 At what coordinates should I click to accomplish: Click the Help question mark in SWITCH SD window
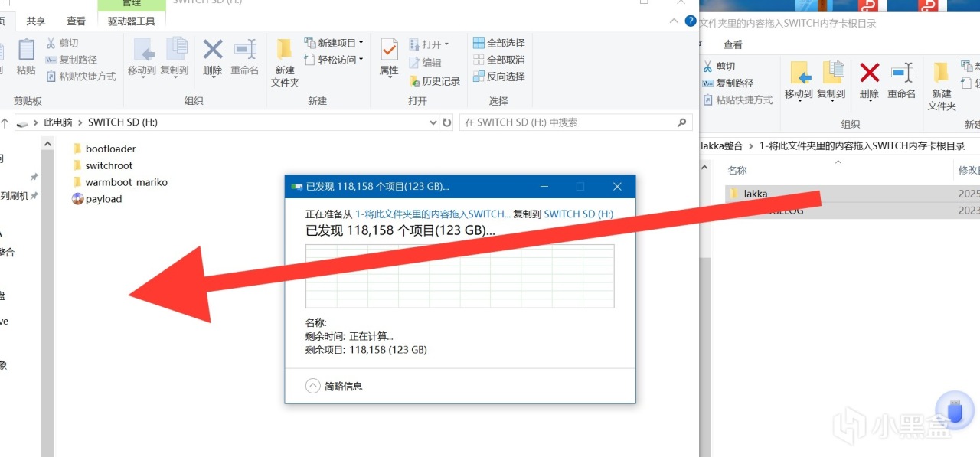(x=691, y=21)
